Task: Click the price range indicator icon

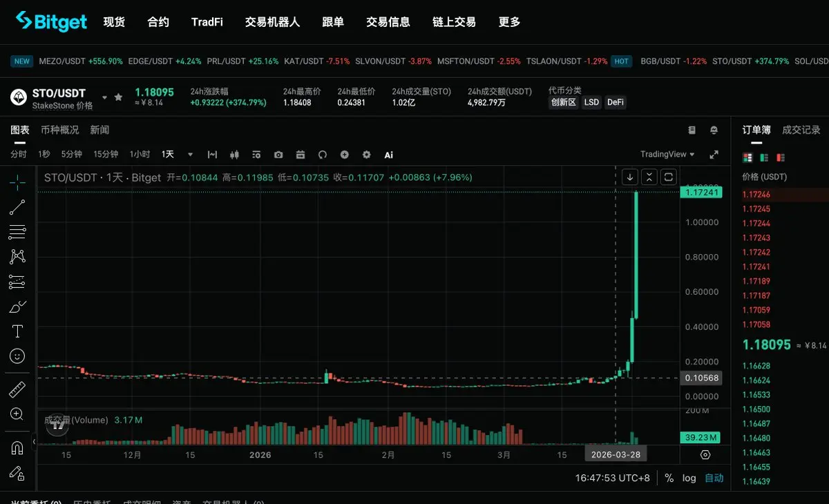Action: [212, 155]
